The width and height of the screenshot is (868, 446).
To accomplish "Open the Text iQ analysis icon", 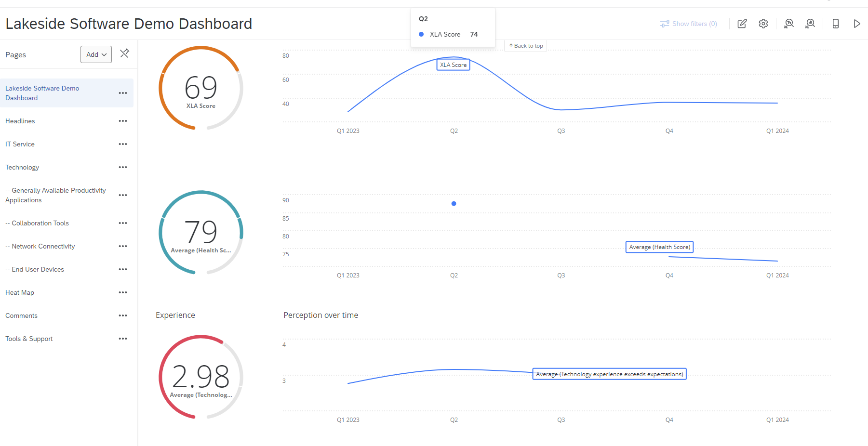I will coord(789,24).
